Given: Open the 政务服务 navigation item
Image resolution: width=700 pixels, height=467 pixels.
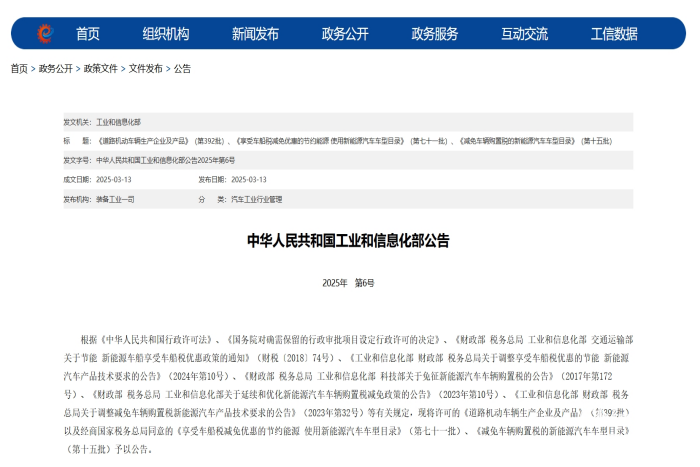Looking at the screenshot, I should tap(435, 34).
